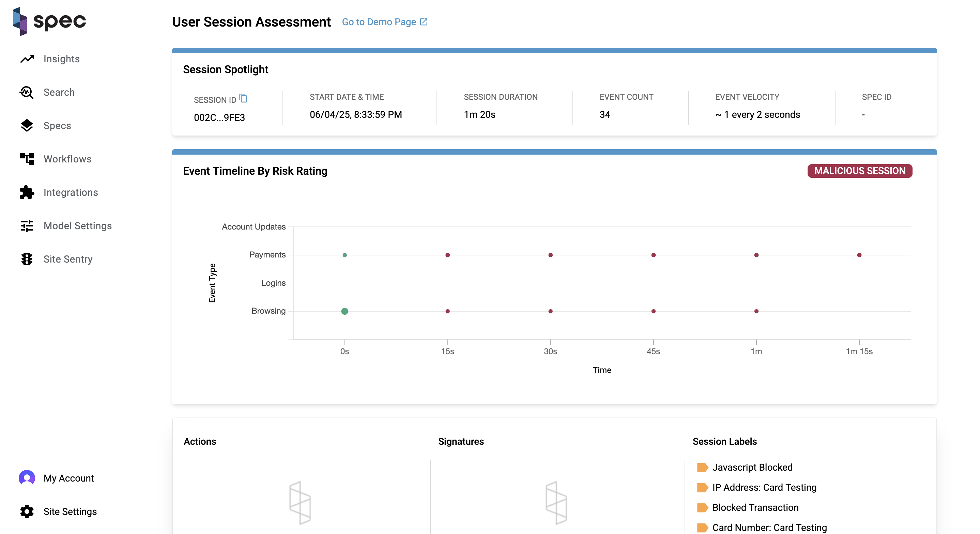Copy session ID with clipboard icon
Image resolution: width=980 pixels, height=534 pixels.
[x=244, y=99]
